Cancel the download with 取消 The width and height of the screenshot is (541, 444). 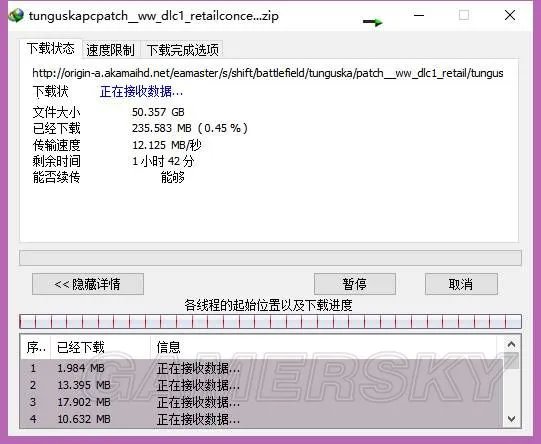[x=461, y=284]
